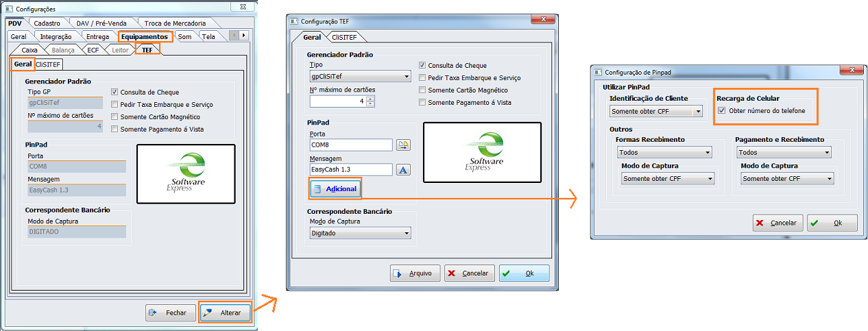Click the Arquivo button in Configuração TEF
868x331 pixels.
point(415,273)
